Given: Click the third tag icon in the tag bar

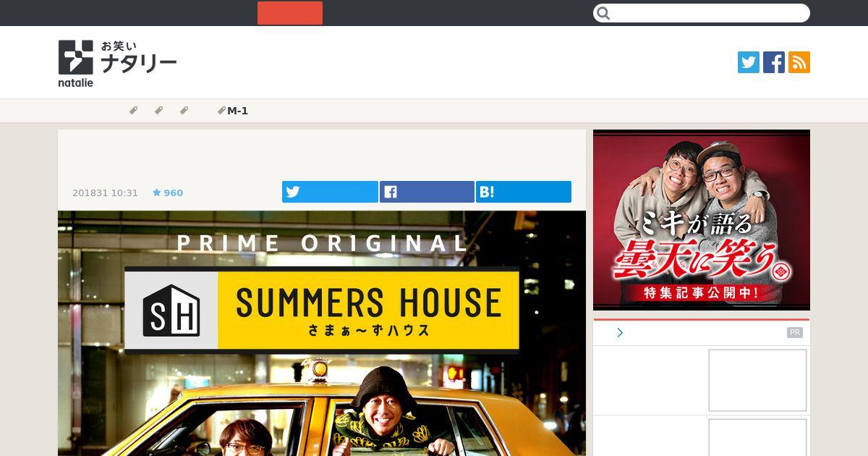Looking at the screenshot, I should coord(184,111).
